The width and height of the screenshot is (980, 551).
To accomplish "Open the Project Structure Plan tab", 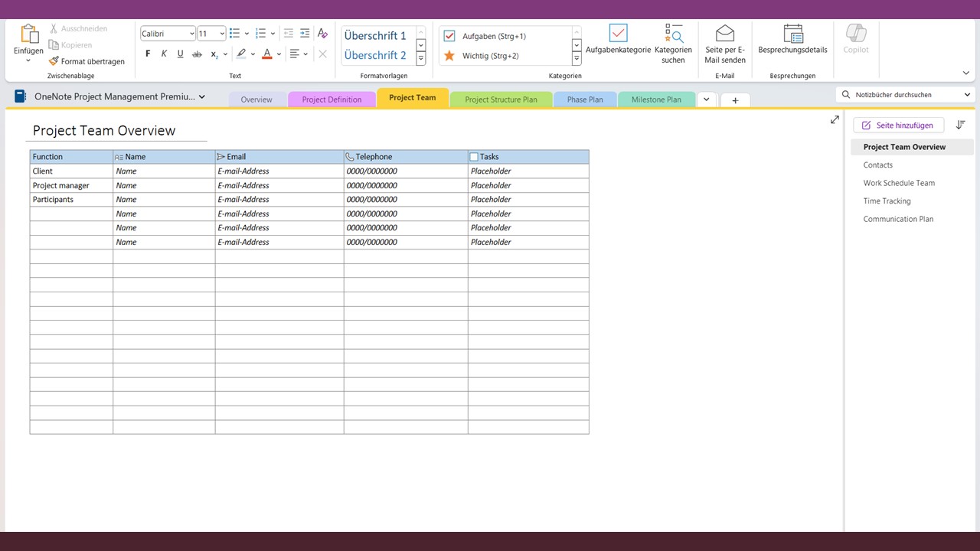I will (x=501, y=99).
